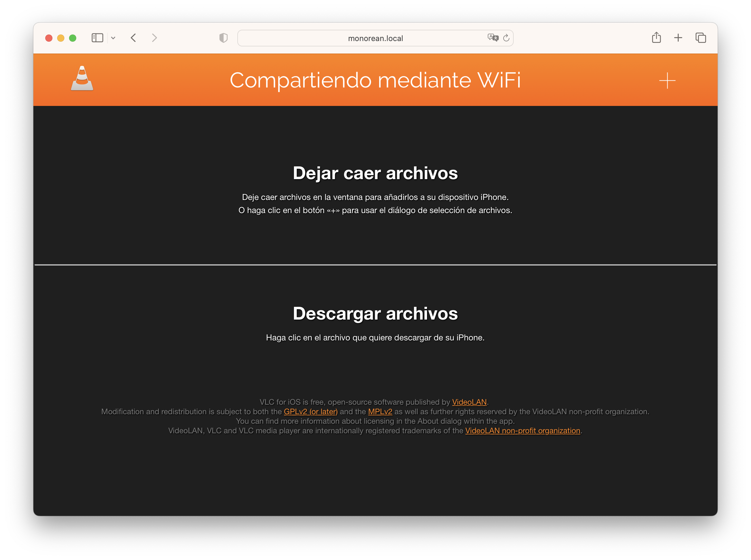Viewport: 751px width, 560px height.
Task: Reload the monorean.local page
Action: [506, 38]
